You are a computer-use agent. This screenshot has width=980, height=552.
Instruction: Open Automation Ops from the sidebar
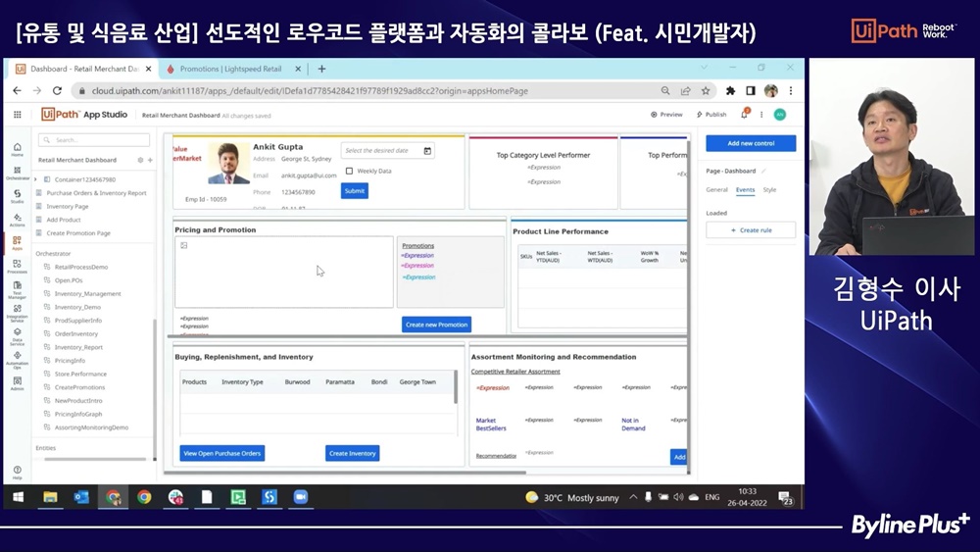(18, 360)
